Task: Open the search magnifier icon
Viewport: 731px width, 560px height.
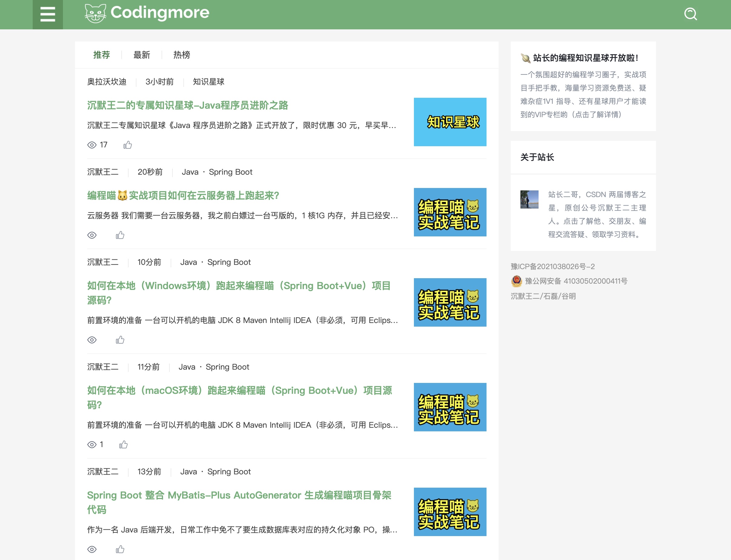Action: (690, 14)
